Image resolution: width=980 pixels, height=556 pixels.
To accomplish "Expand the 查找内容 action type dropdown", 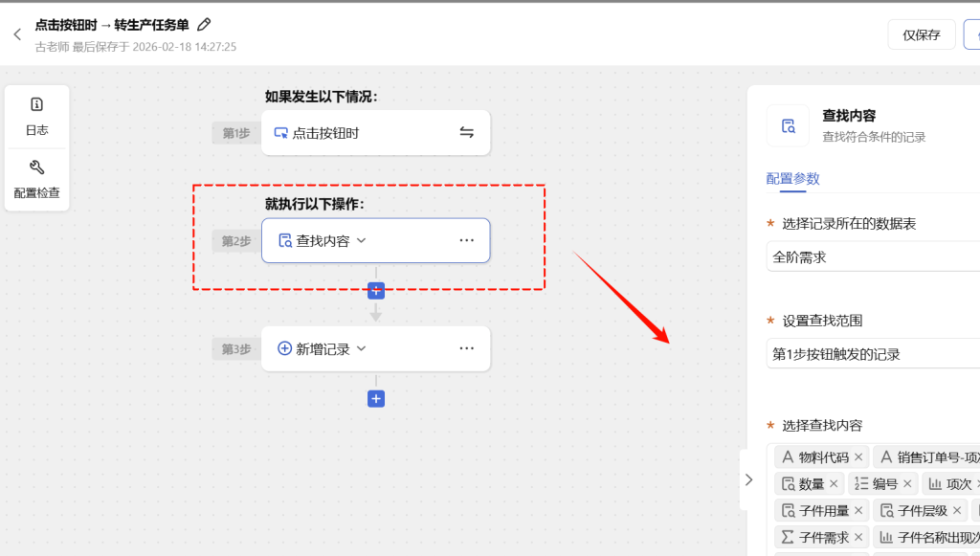I will point(361,240).
